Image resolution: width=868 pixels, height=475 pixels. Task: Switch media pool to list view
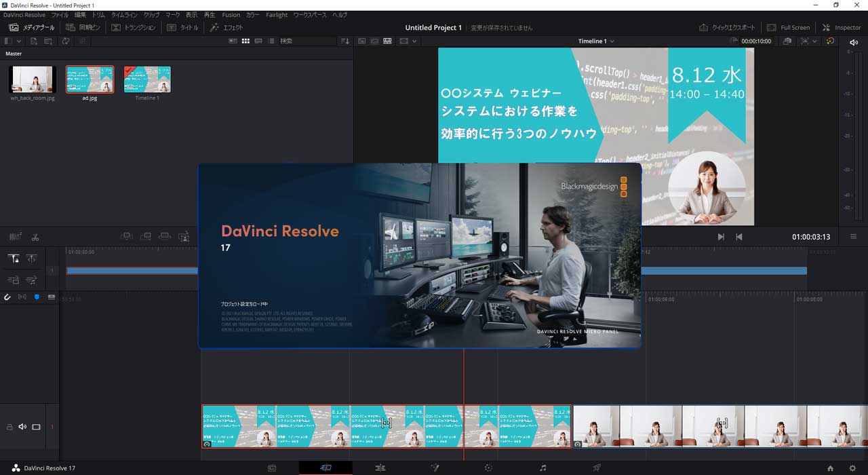(x=271, y=41)
